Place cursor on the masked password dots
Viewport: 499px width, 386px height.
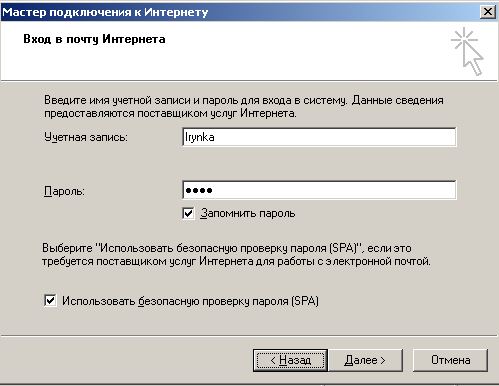point(199,190)
